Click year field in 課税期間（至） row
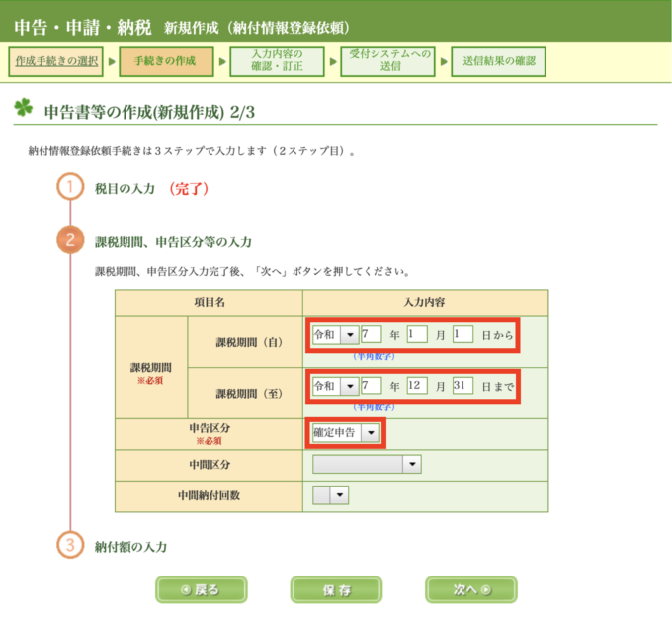Screen dimensions: 672x620 click(x=372, y=386)
